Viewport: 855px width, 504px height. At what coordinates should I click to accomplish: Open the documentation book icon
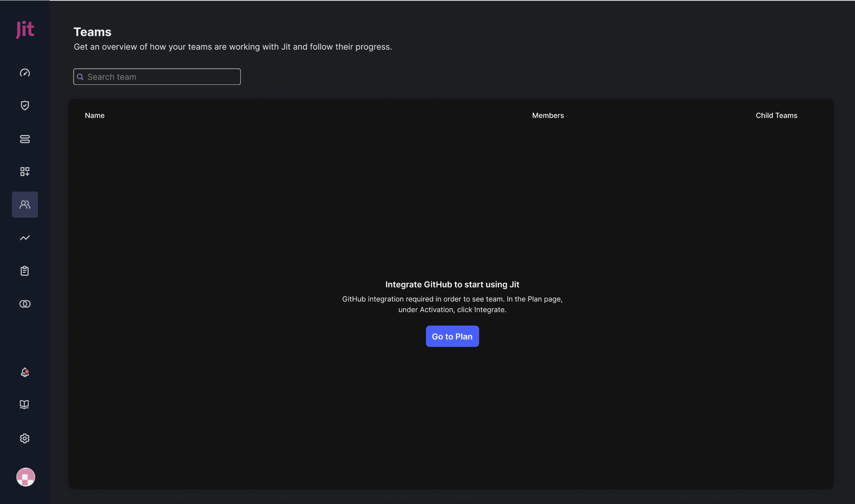(25, 405)
